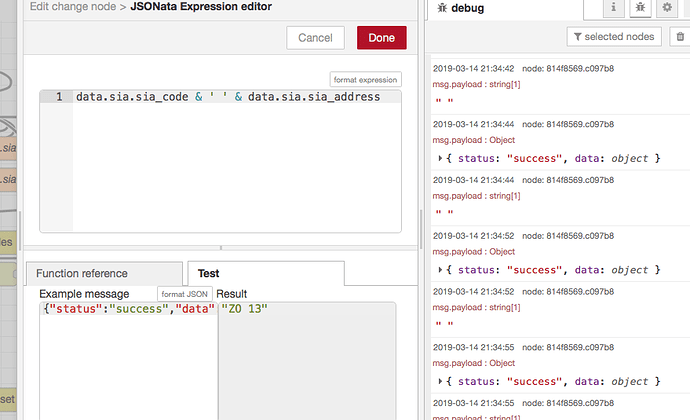690x420 pixels.
Task: Select the Test tab
Action: (x=266, y=273)
